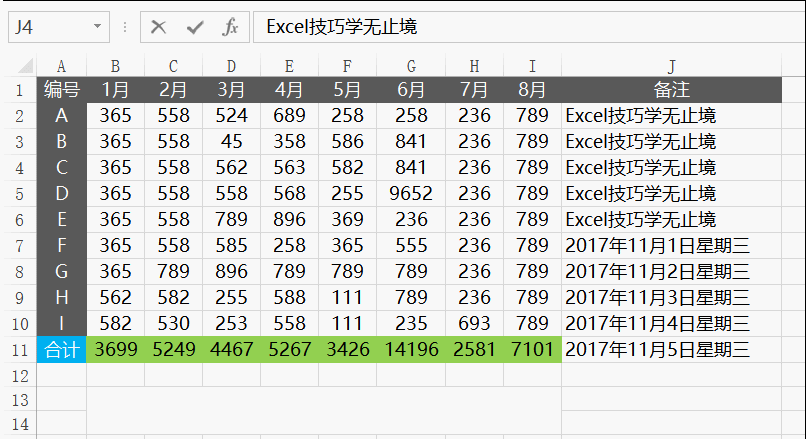Select the total cell 2581
The image size is (806, 439).
click(474, 350)
